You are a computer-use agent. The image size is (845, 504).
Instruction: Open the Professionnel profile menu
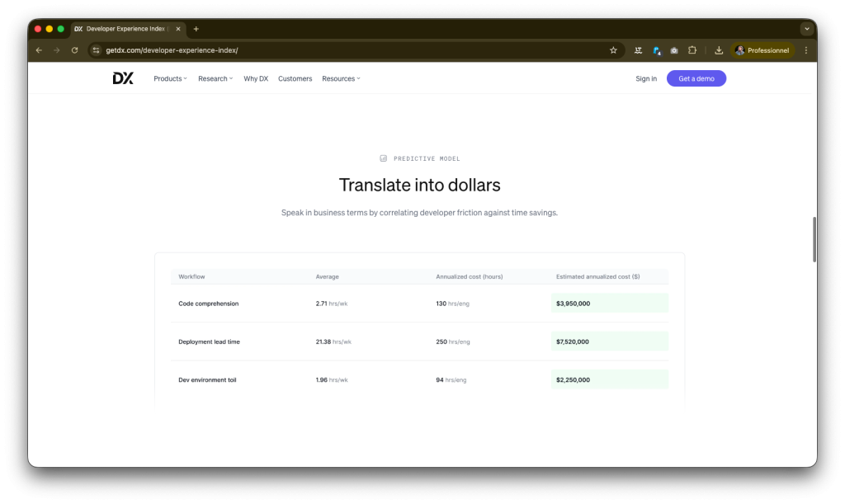pos(762,50)
